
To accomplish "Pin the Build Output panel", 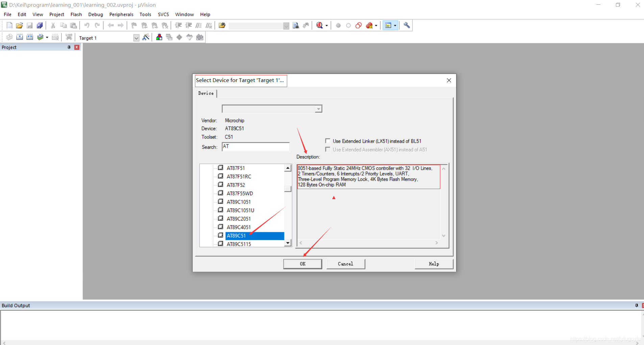I will coord(637,306).
